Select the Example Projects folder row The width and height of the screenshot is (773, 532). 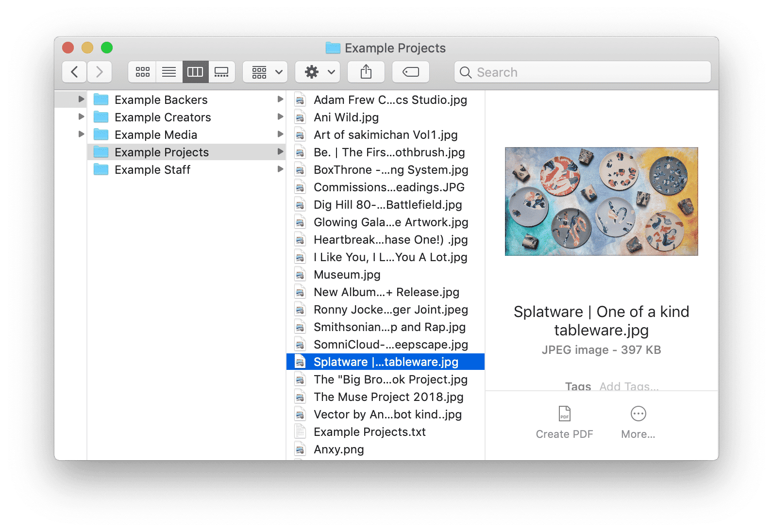click(x=186, y=152)
